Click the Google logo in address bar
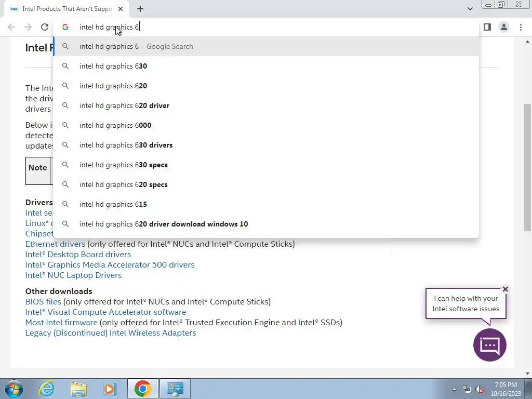Screen dimensions: 532x399 (x=65, y=27)
